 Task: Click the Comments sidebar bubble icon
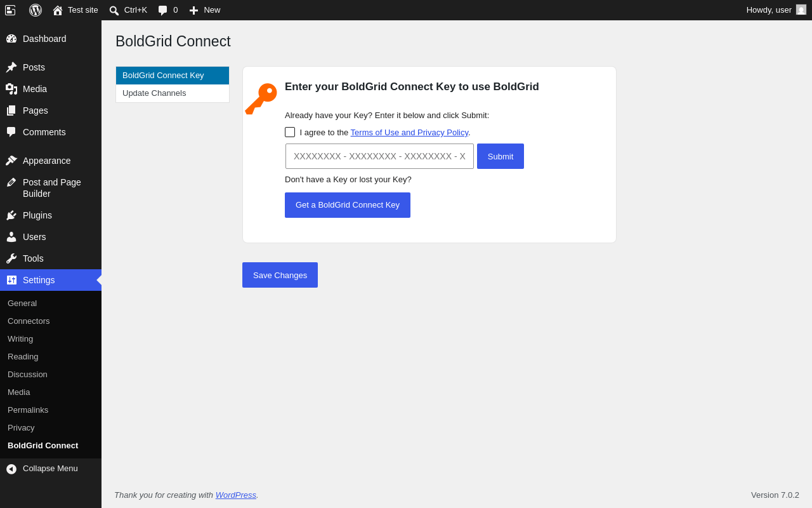pyautogui.click(x=11, y=132)
